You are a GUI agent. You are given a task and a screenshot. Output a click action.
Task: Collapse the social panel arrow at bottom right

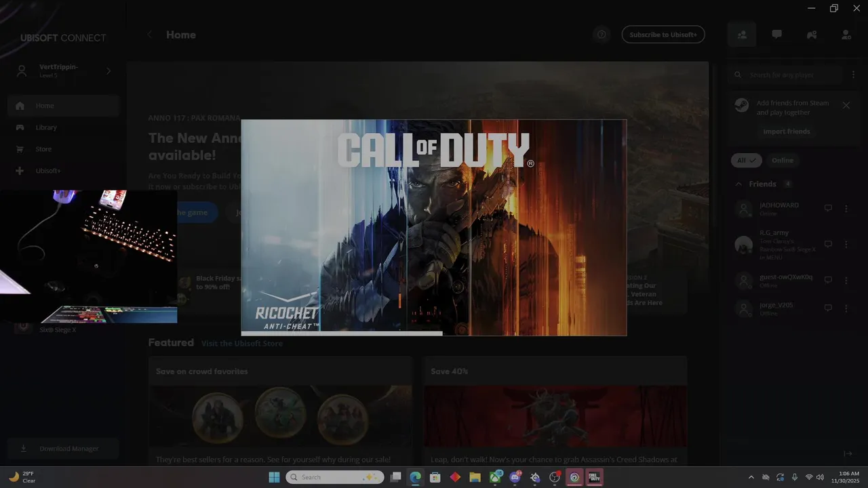tap(847, 453)
